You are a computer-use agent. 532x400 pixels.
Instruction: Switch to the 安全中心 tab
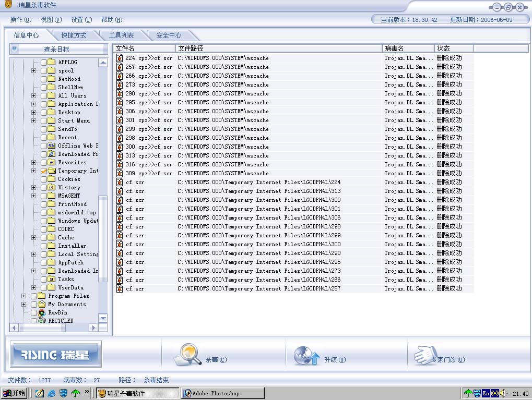(x=169, y=35)
